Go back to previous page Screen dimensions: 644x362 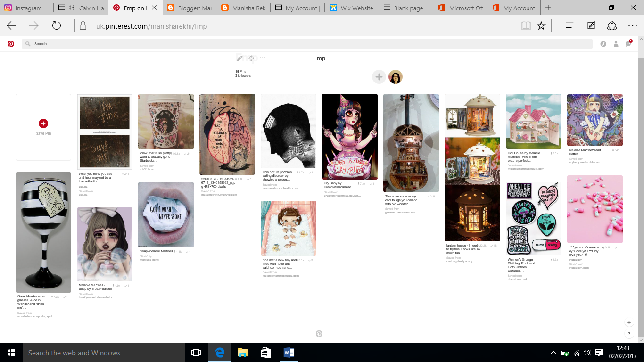coord(11,26)
